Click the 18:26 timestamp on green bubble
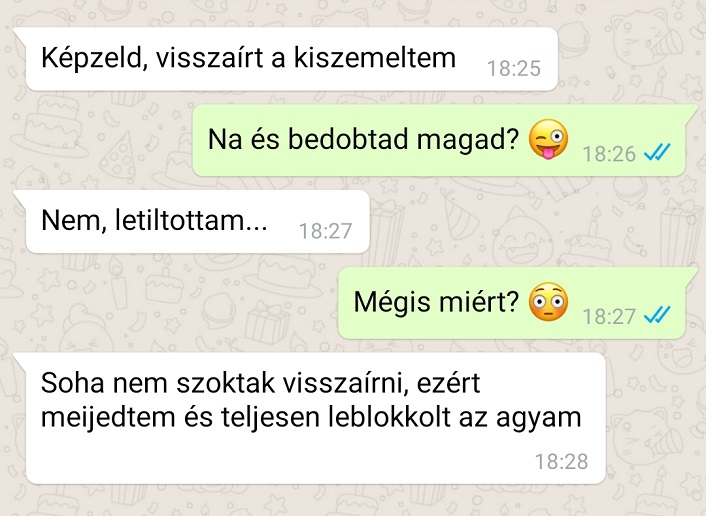Screen dimensions: 706x516 click(609, 154)
